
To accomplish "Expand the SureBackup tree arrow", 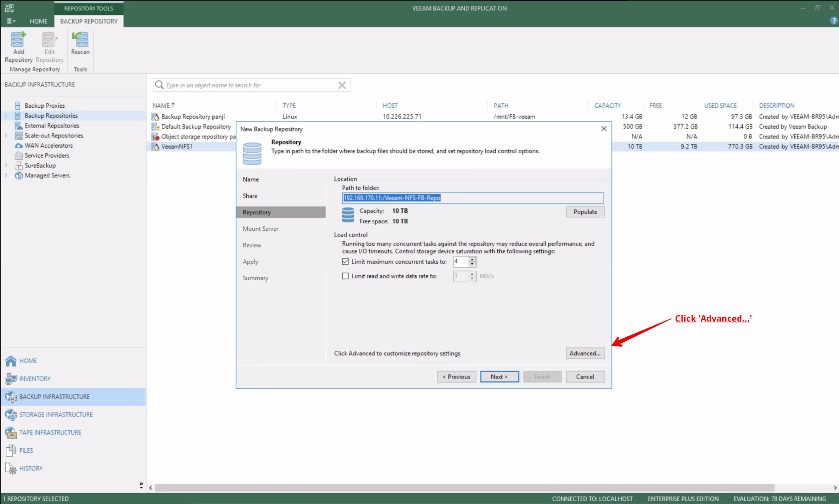I will [x=6, y=165].
